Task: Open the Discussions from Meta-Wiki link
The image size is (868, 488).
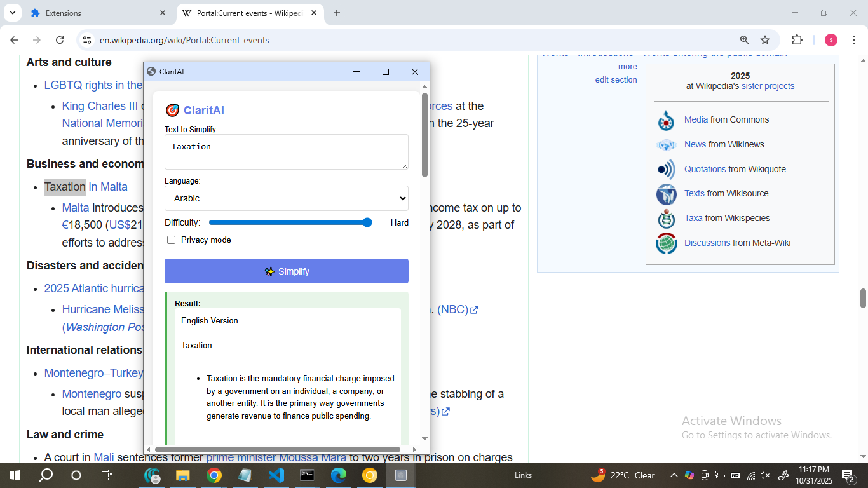Action: pyautogui.click(x=707, y=243)
